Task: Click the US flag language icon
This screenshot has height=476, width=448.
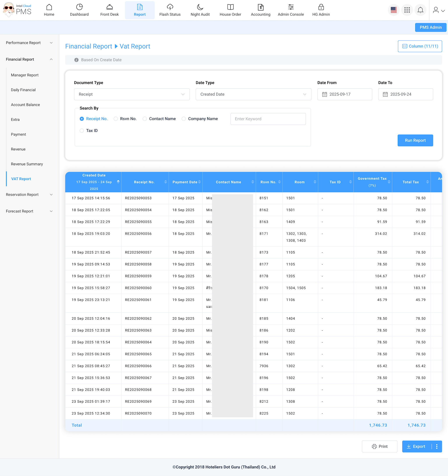Action: click(x=394, y=10)
